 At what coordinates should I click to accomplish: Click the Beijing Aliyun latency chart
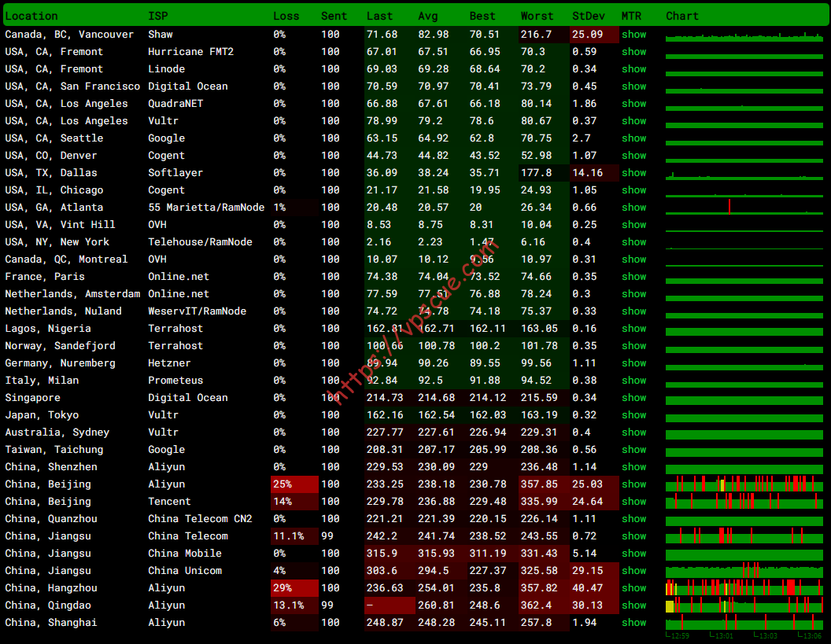744,484
